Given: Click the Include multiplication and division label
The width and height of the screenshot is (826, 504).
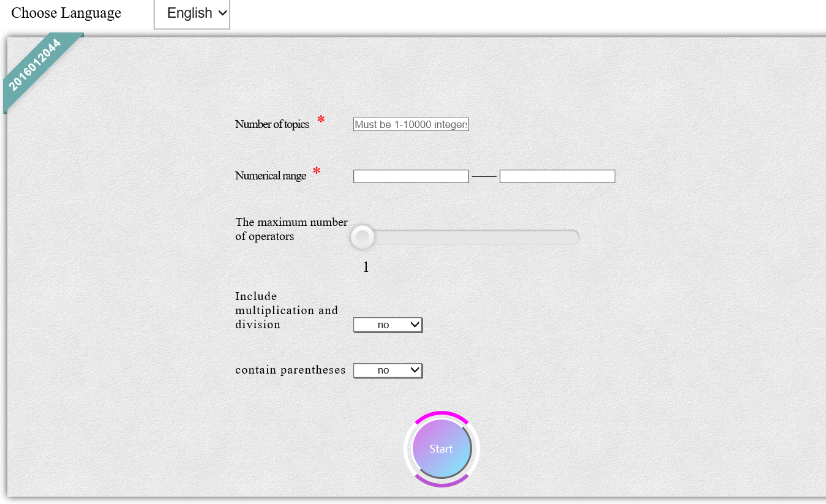Looking at the screenshot, I should [x=286, y=310].
